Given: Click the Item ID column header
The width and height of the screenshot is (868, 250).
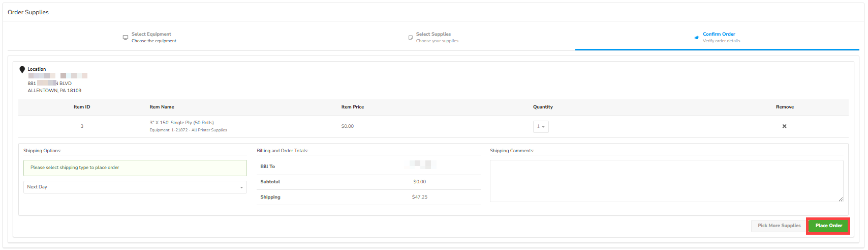Looking at the screenshot, I should tap(82, 107).
